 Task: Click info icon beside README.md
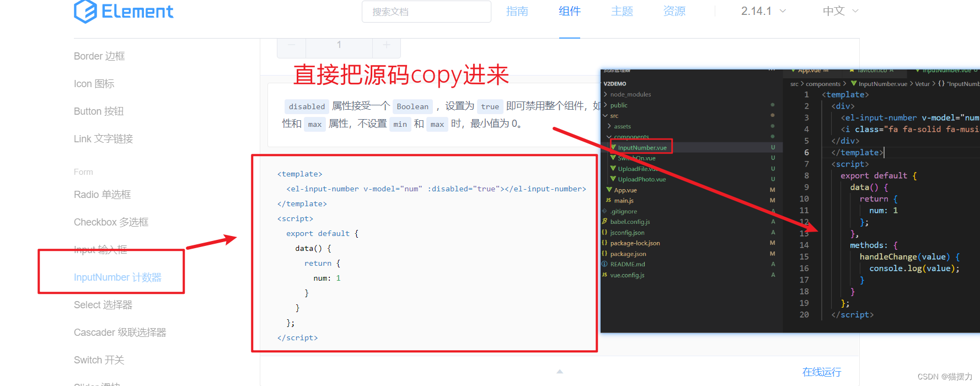605,264
